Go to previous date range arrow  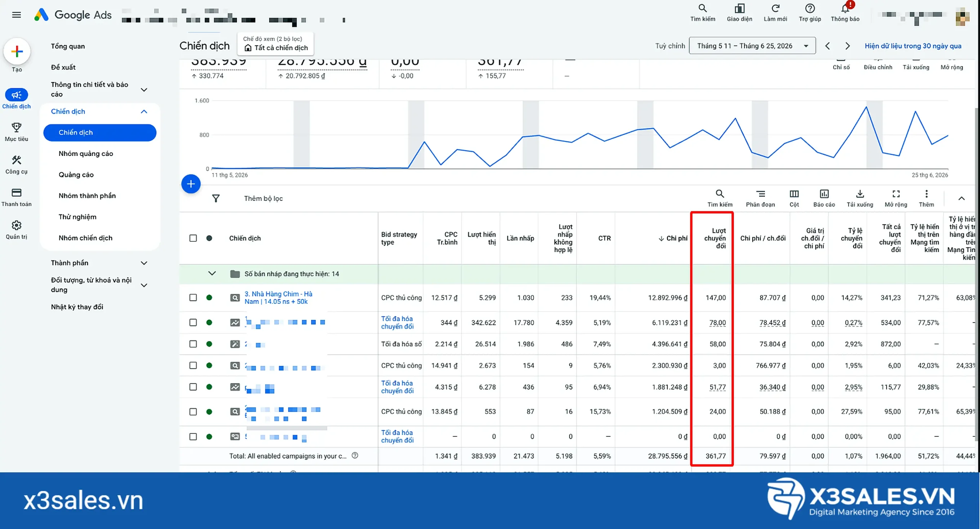[x=827, y=46]
